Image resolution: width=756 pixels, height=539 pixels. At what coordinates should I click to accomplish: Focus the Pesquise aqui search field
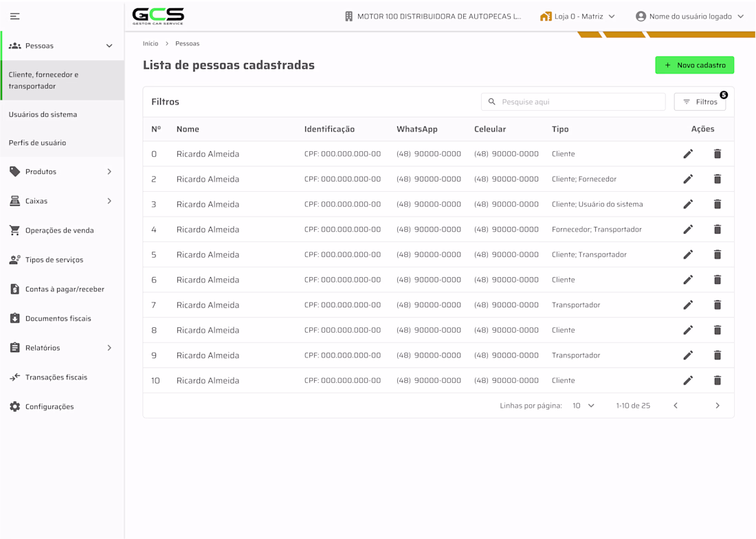point(573,102)
